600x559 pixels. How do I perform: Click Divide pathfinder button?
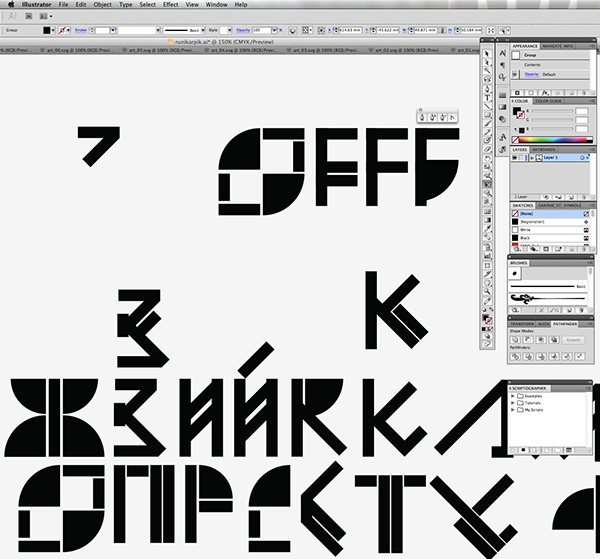click(x=515, y=356)
